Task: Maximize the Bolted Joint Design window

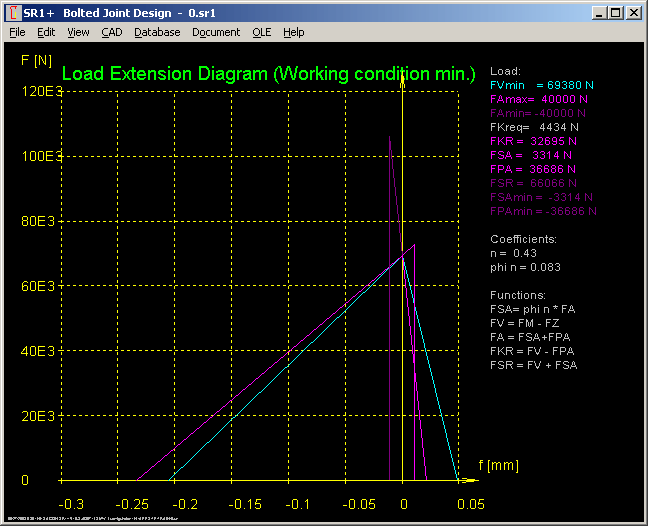Action: pyautogui.click(x=615, y=13)
